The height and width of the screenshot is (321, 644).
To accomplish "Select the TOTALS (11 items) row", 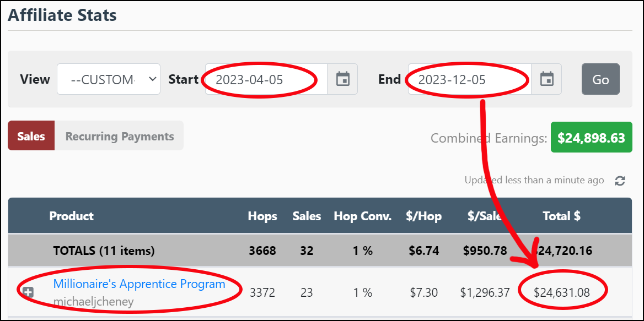I will tap(104, 251).
